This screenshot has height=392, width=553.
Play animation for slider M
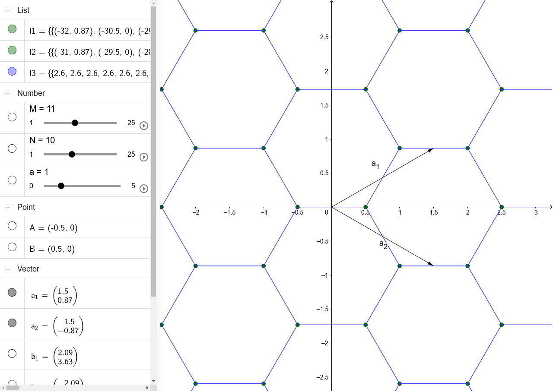(x=144, y=126)
